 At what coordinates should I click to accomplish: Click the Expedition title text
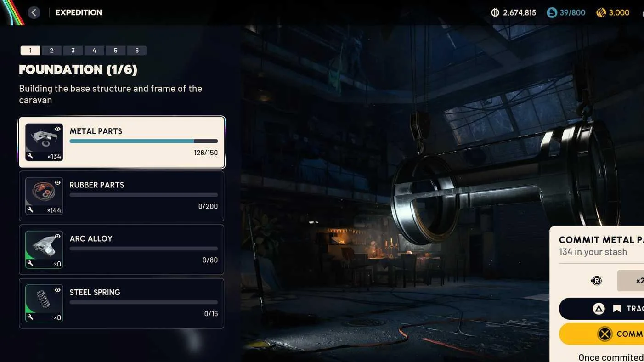(79, 12)
